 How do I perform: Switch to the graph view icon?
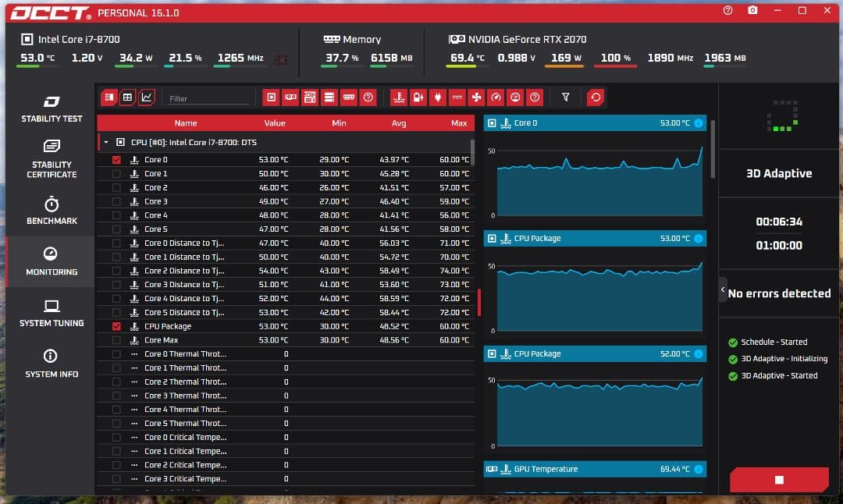[147, 98]
